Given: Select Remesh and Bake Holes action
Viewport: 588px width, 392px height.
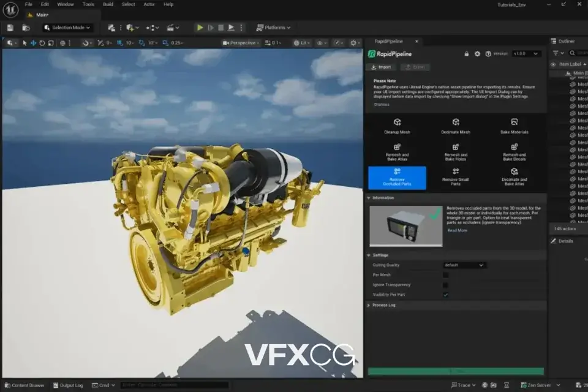Looking at the screenshot, I should pos(456,153).
